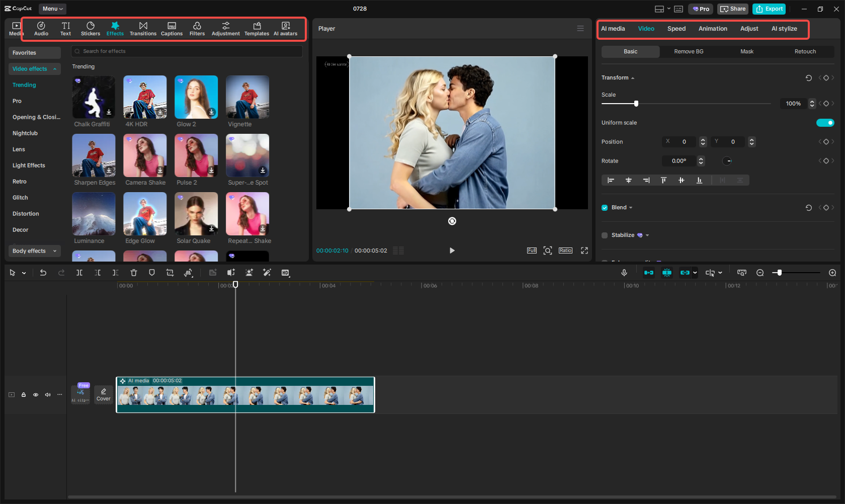Click the Chalk Graffiti effect thumbnail
This screenshot has height=504, width=845.
[x=94, y=97]
